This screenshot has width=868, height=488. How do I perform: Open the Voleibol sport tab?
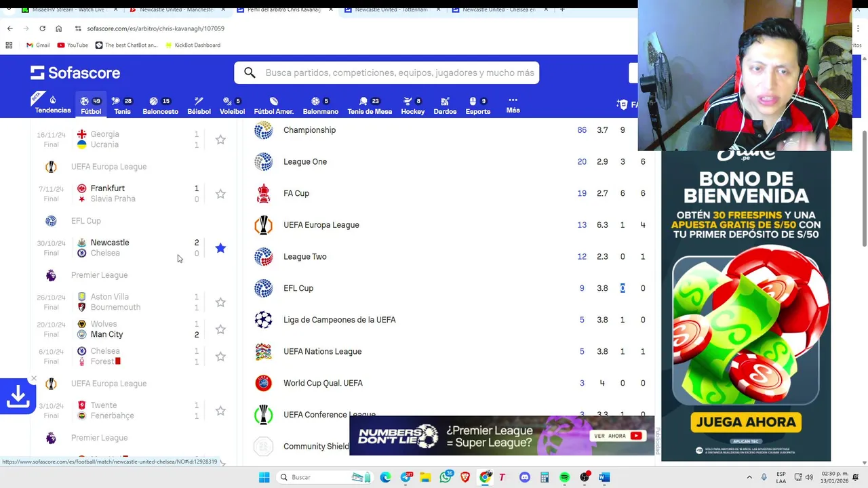232,105
